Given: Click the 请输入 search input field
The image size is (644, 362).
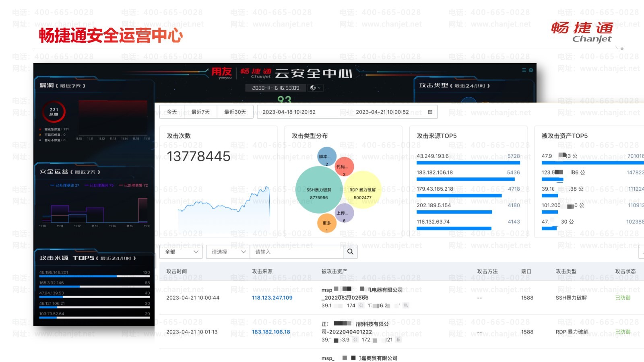Looking at the screenshot, I should click(x=296, y=252).
